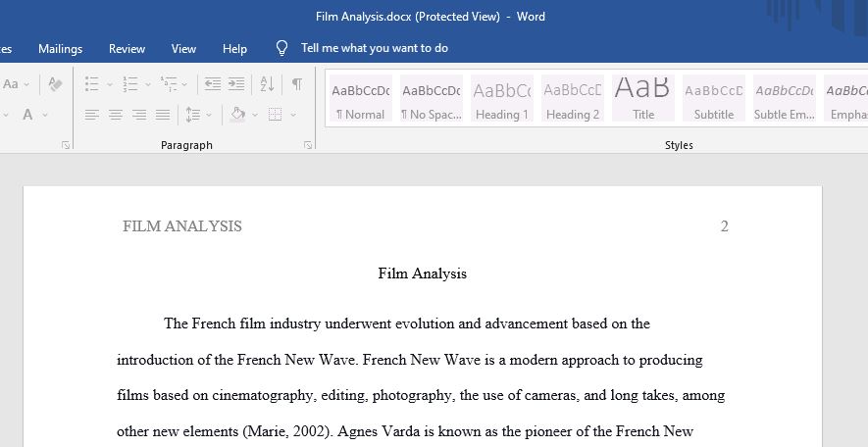Viewport: 868px width, 447px height.
Task: Select the Bullets list icon
Action: (92, 84)
